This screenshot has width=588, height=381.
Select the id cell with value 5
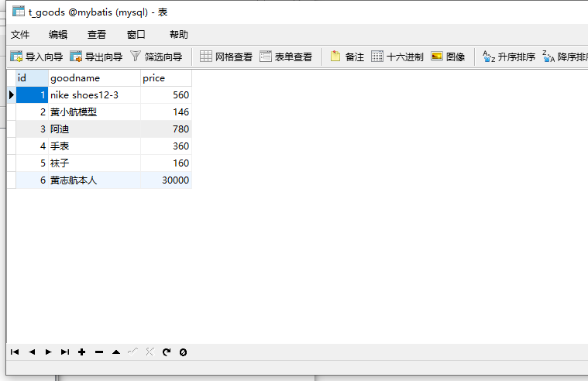33,163
